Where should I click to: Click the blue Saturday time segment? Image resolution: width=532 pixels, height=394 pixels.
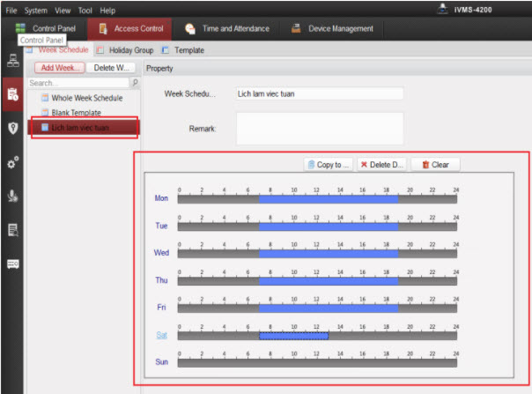(293, 335)
